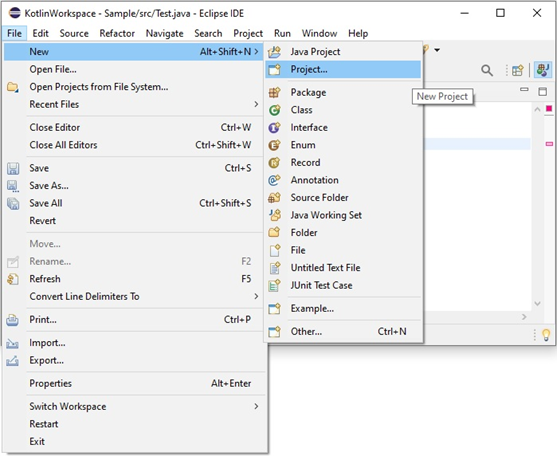Create a new Class
Image resolution: width=557 pixels, height=456 pixels.
343,110
